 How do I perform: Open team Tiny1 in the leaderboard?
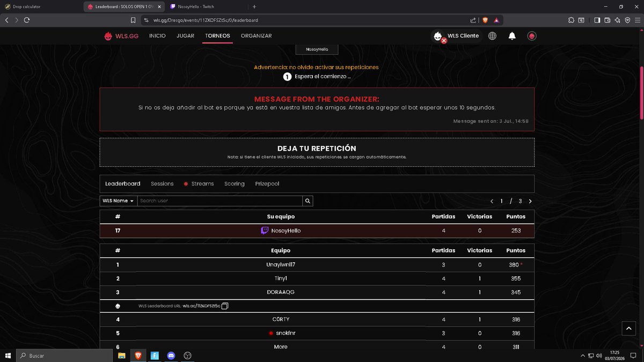click(x=281, y=278)
